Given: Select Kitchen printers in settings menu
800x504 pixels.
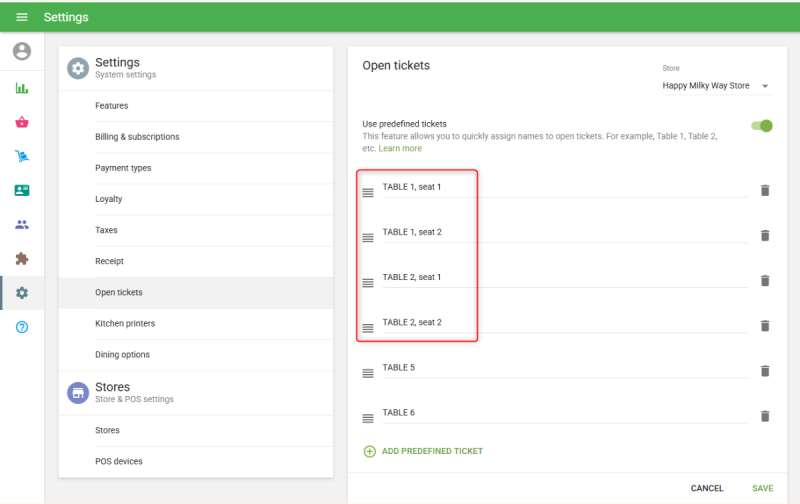Looking at the screenshot, I should [125, 324].
